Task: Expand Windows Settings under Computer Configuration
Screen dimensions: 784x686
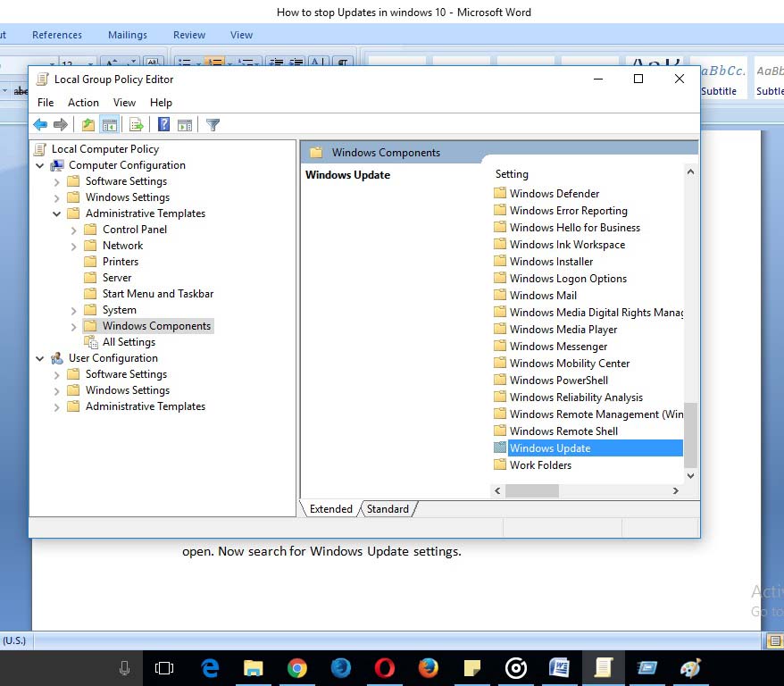Action: [56, 198]
